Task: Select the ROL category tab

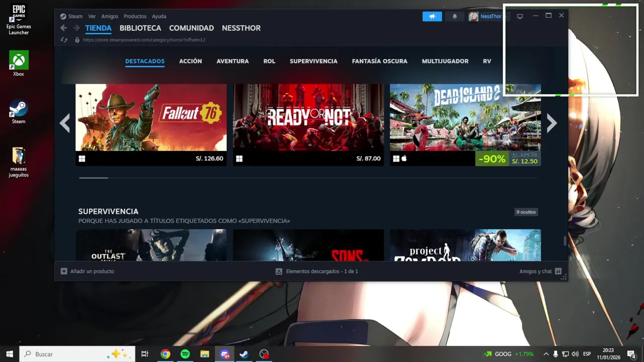Action: (x=269, y=61)
